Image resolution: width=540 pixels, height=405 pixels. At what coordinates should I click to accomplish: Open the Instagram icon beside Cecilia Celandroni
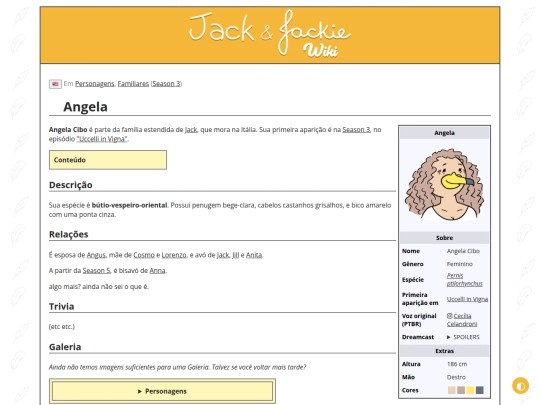coord(449,316)
